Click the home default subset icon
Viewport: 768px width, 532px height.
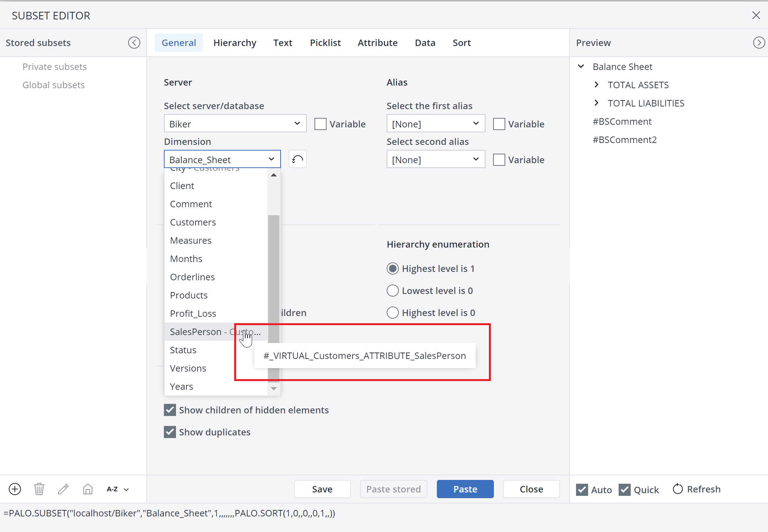coord(88,489)
